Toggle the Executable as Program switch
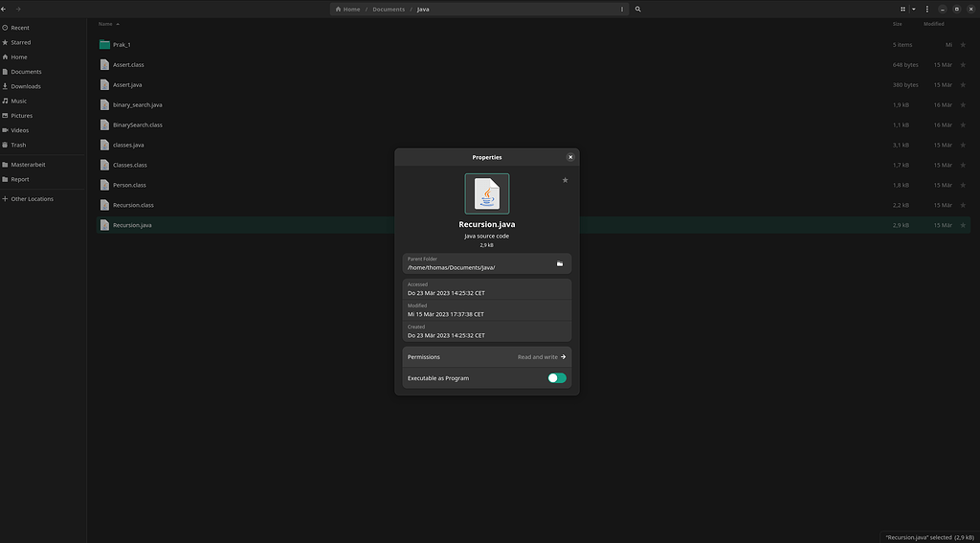Image resolution: width=980 pixels, height=543 pixels. point(557,378)
